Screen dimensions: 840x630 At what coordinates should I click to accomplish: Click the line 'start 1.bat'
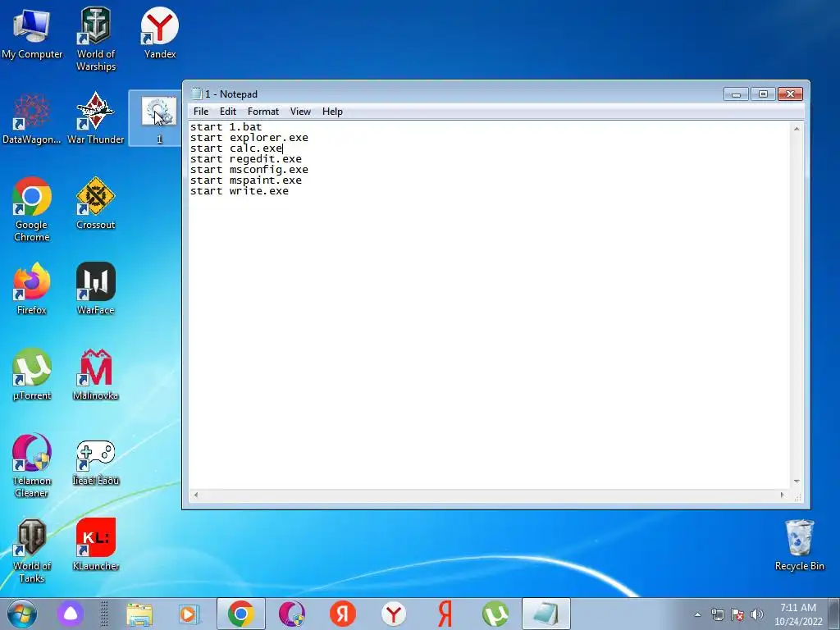[226, 127]
